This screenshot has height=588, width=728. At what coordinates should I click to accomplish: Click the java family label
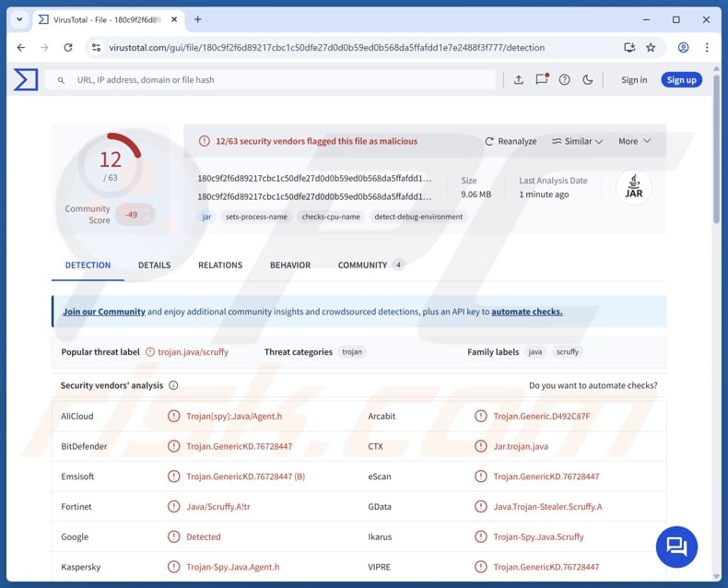click(534, 352)
